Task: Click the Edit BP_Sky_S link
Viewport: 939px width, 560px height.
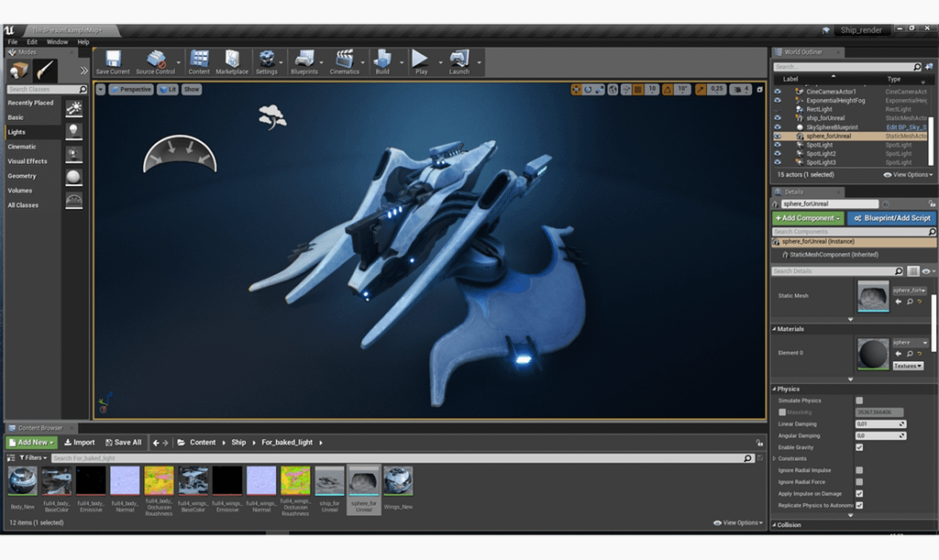Action: click(x=906, y=127)
